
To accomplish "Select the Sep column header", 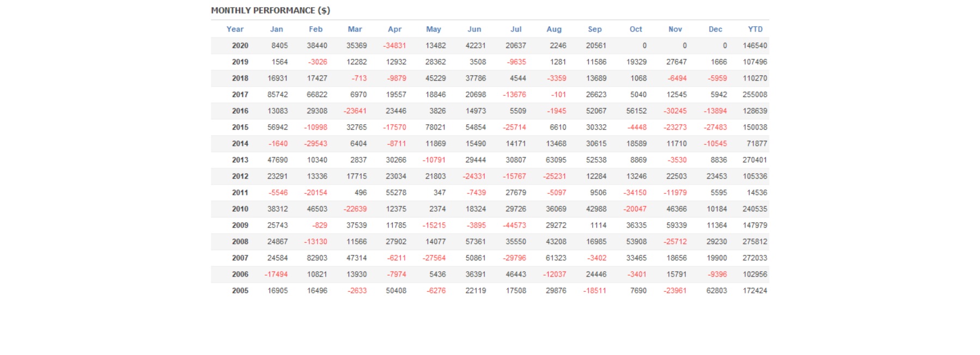I will pyautogui.click(x=594, y=29).
